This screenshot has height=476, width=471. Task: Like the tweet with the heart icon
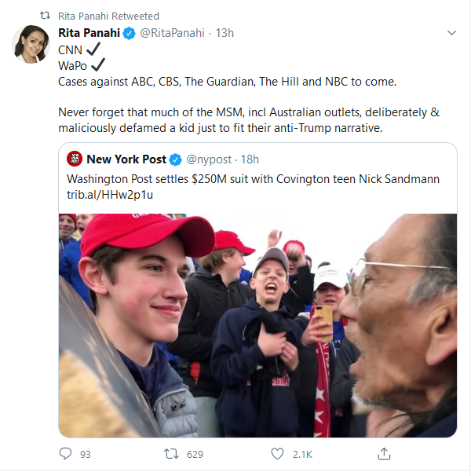pos(276,454)
